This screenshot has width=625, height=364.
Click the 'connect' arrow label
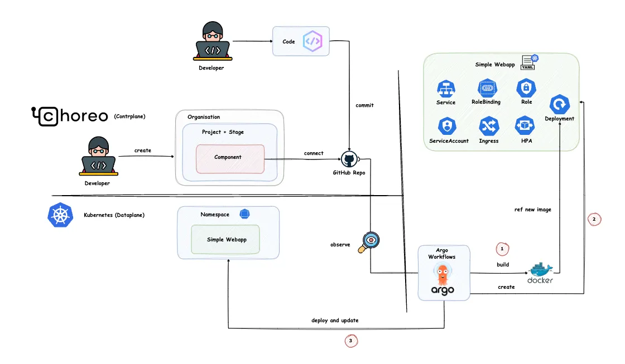(x=314, y=153)
